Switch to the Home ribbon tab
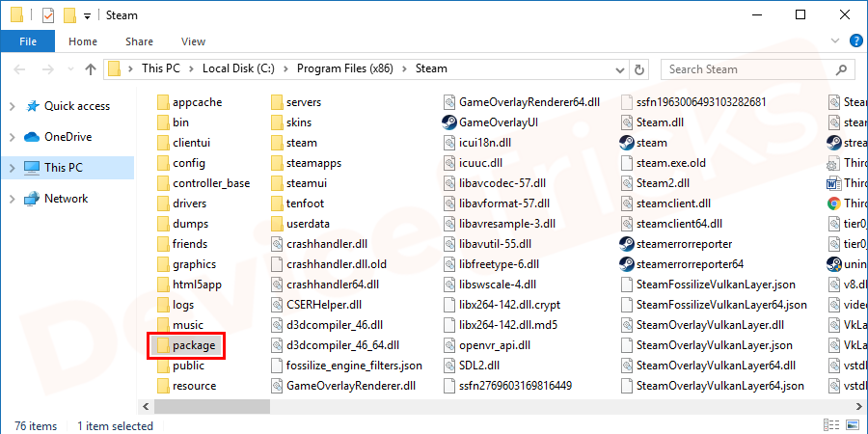This screenshot has height=434, width=868. (x=83, y=41)
